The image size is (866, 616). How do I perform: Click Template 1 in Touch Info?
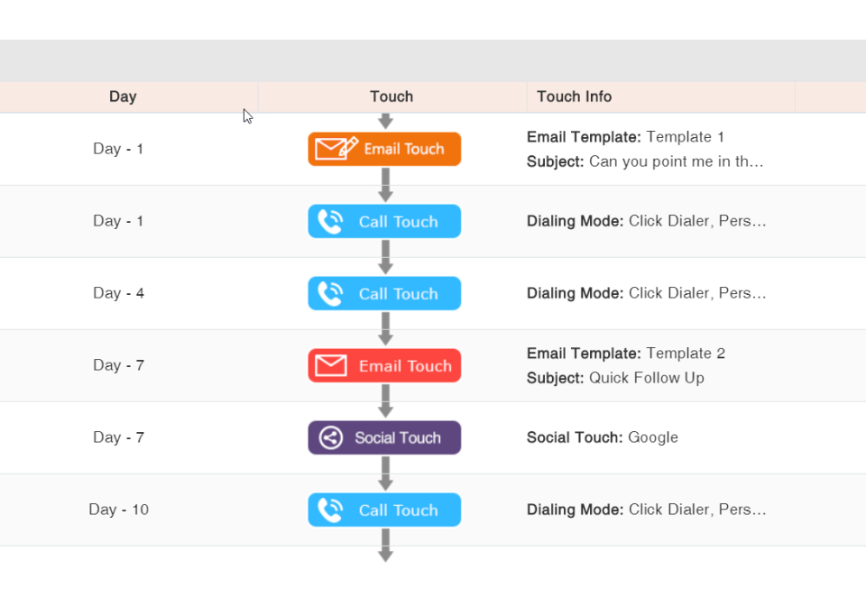point(686,136)
